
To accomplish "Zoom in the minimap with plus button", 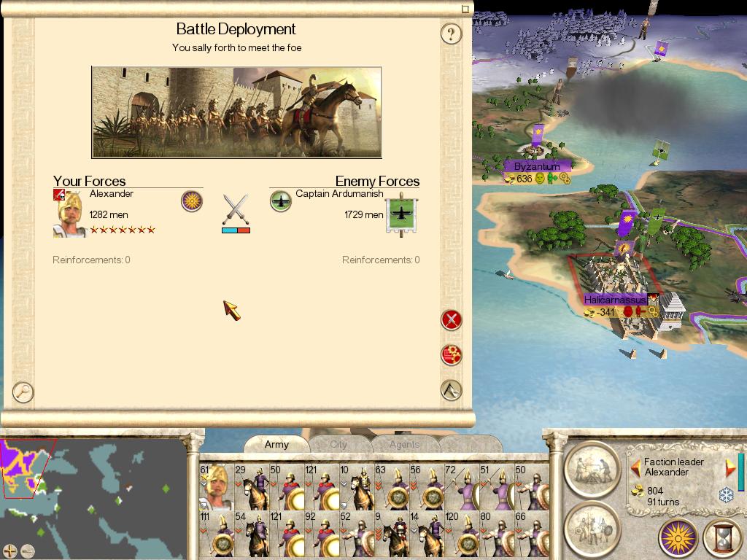I will pos(9,551).
